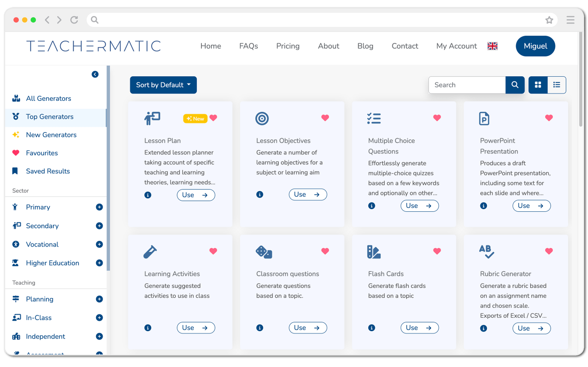Click the search magnifier icon
The height and width of the screenshot is (367, 588).
(515, 85)
